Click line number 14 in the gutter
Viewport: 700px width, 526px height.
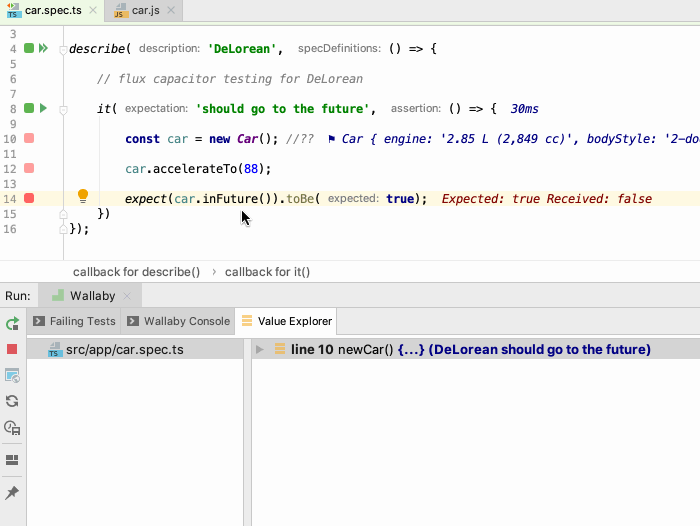[10, 199]
